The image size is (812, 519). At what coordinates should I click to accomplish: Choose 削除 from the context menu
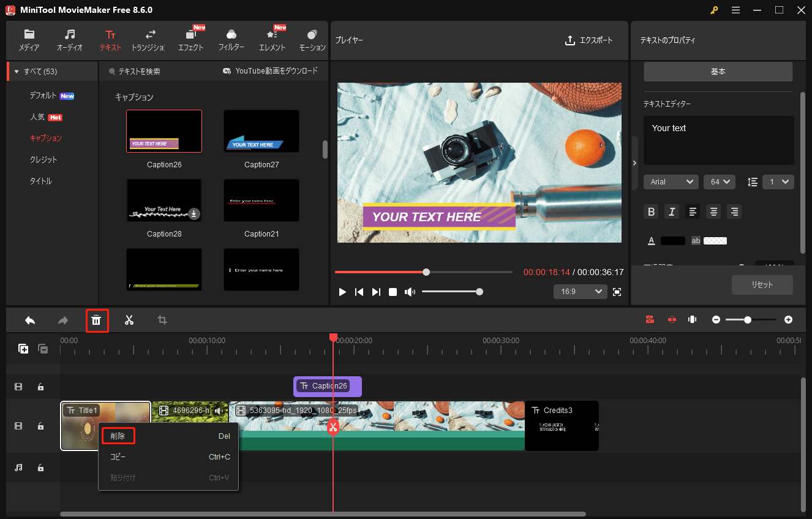coord(118,436)
